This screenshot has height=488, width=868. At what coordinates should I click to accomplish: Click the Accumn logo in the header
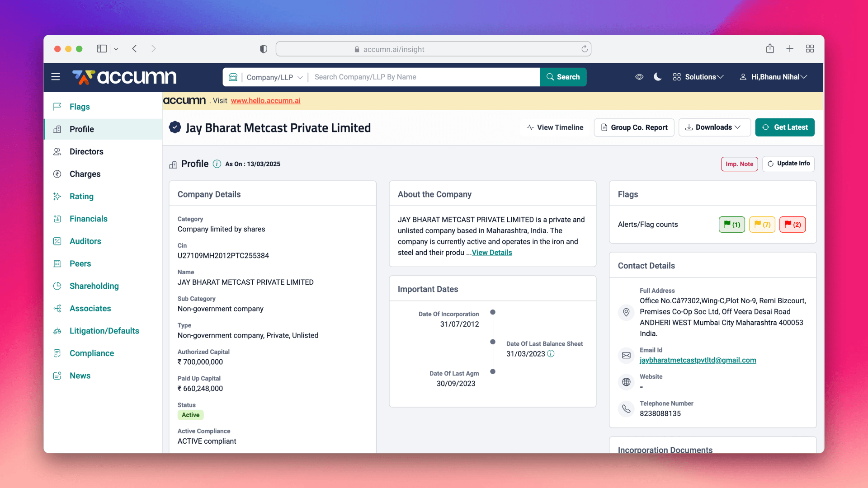124,77
